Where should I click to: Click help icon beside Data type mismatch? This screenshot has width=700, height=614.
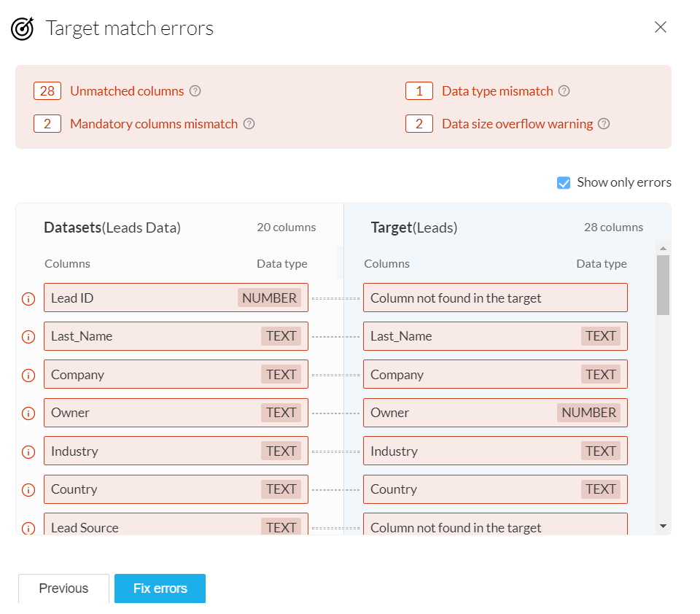(x=564, y=91)
